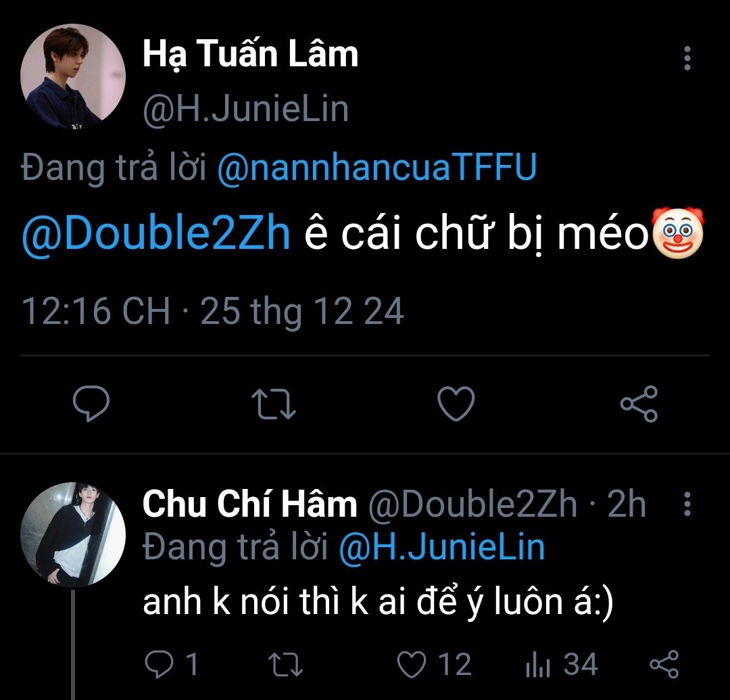Reply to Chu Chí Hâm's comment

(160, 664)
